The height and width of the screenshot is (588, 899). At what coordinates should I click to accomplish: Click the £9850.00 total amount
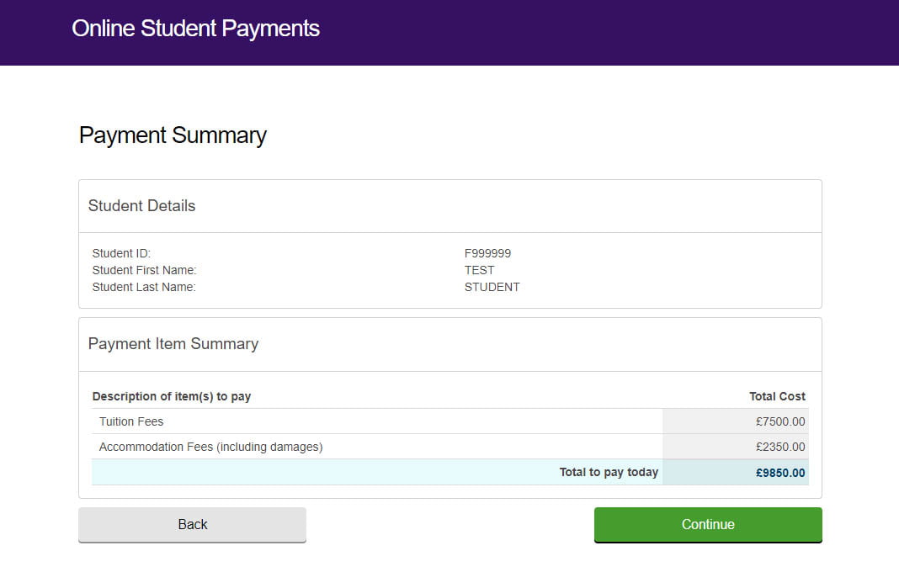click(x=780, y=473)
